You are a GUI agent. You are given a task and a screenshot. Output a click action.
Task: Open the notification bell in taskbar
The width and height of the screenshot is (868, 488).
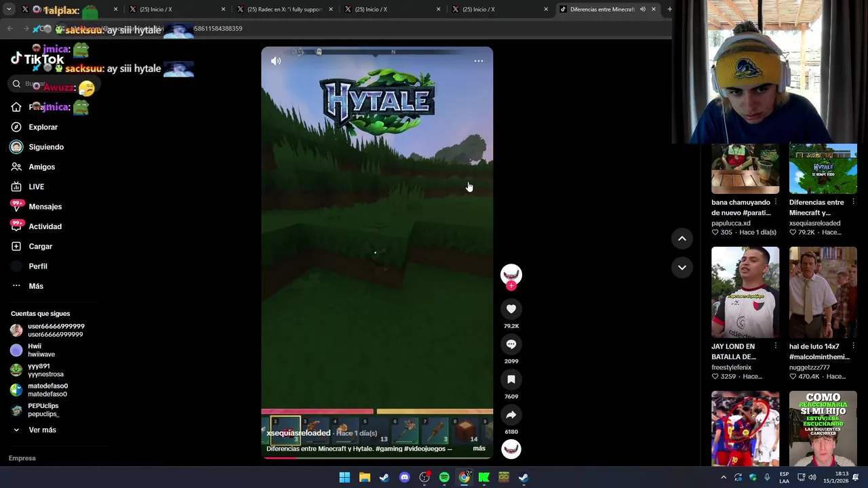(x=856, y=477)
